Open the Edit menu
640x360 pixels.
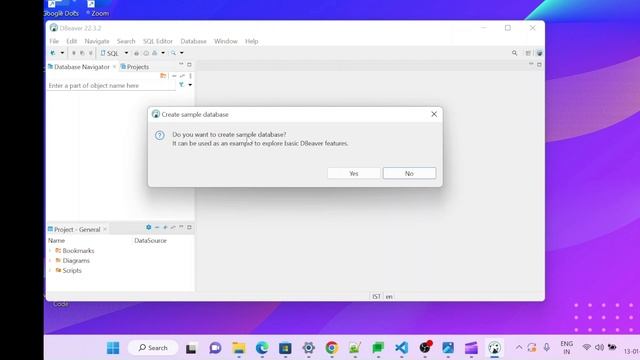click(71, 41)
